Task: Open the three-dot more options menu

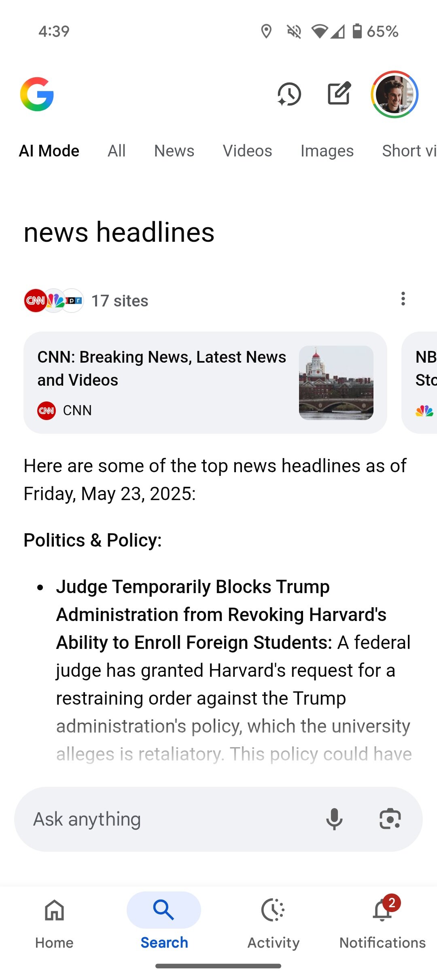Action: [403, 299]
